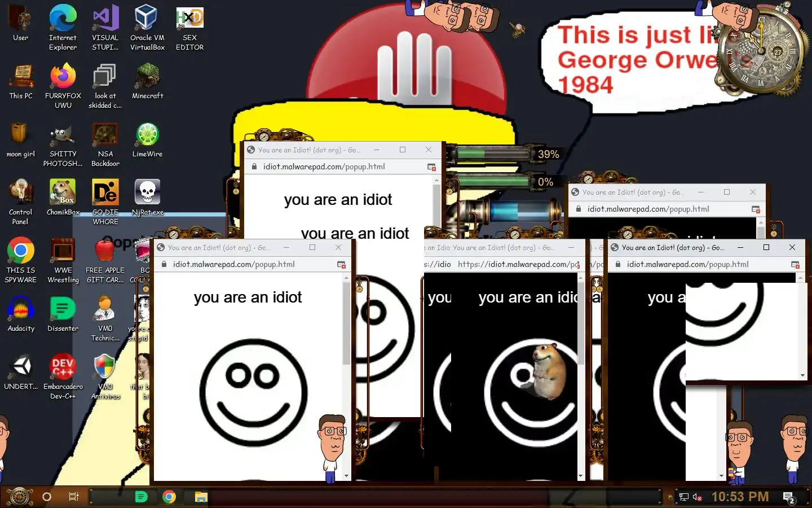
Task: Open the network tray icon
Action: [x=683, y=497]
